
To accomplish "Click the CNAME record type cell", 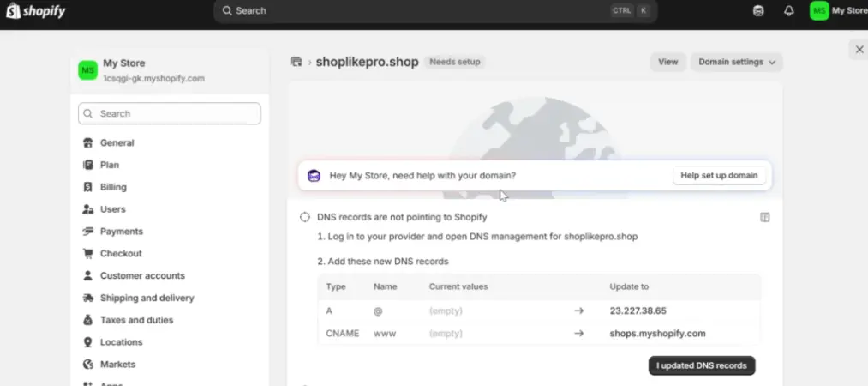I will pyautogui.click(x=343, y=334).
